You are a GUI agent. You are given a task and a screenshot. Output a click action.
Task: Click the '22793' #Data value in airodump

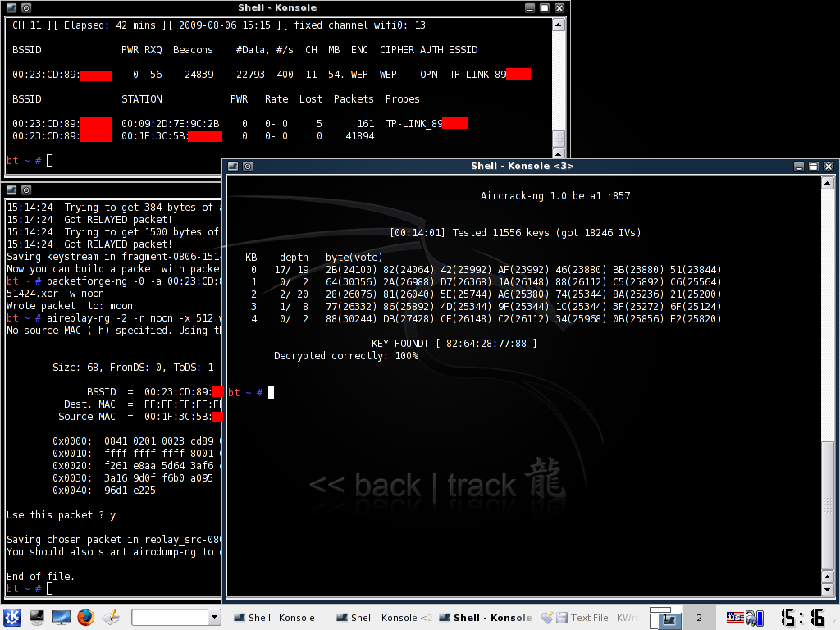point(251,75)
